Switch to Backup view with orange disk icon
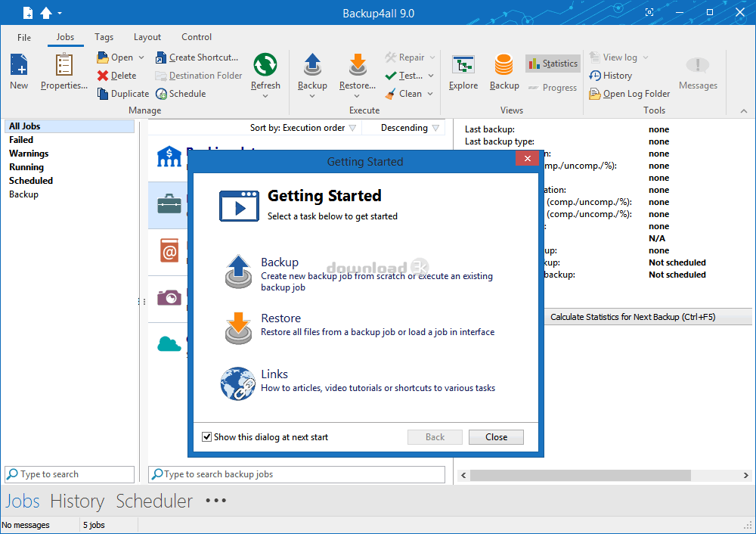 pos(504,71)
